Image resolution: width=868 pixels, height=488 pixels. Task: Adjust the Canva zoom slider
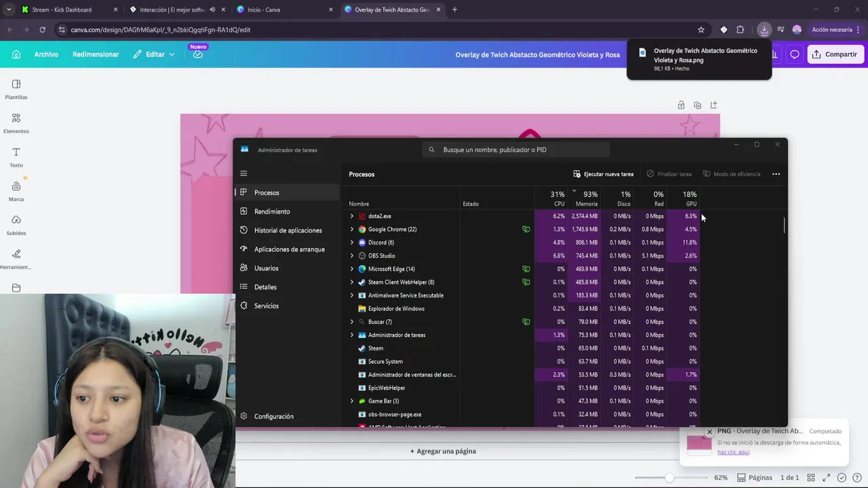click(670, 477)
